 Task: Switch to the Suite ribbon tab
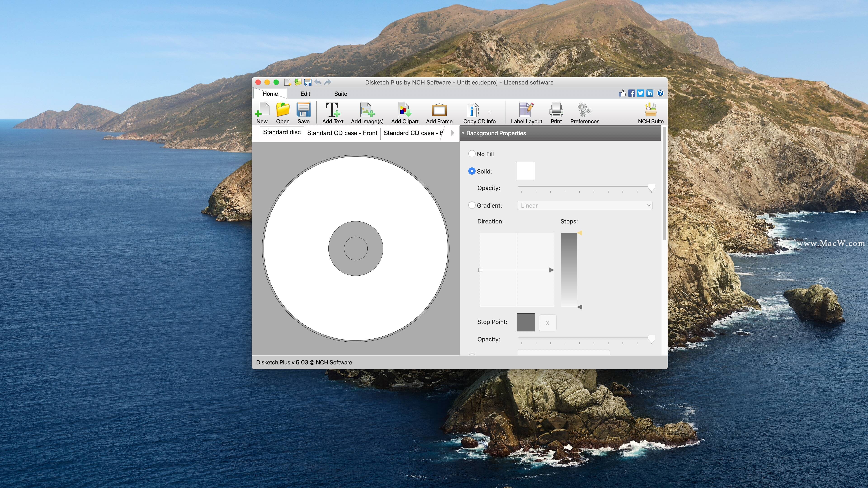(340, 94)
